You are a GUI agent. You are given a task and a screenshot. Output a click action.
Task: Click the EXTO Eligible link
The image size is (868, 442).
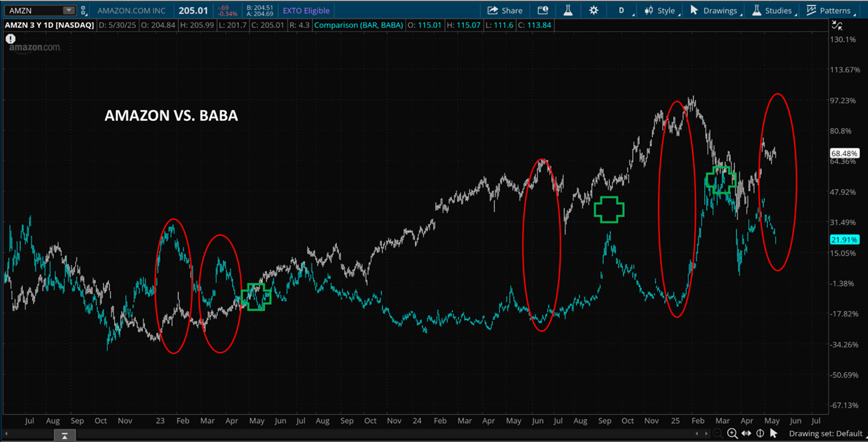307,10
